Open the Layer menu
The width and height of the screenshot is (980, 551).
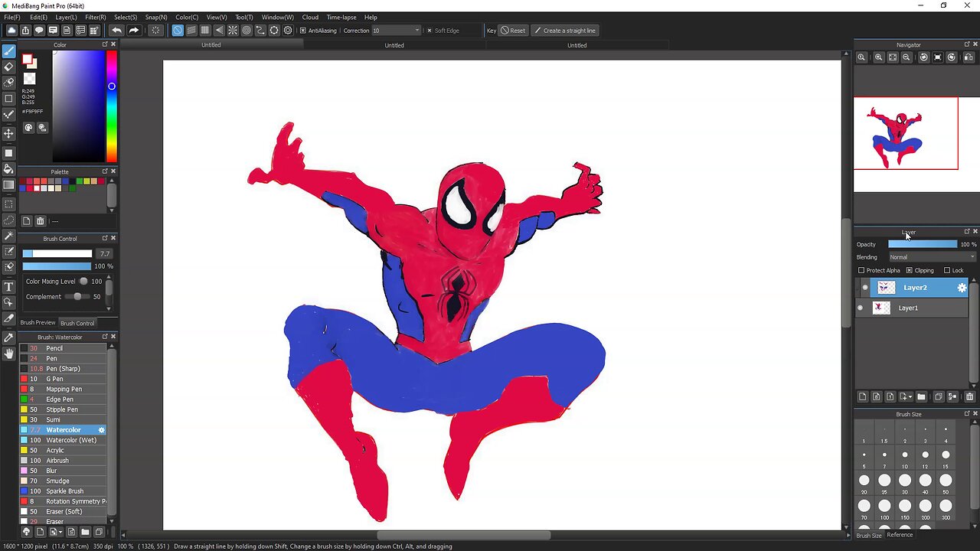tap(66, 17)
